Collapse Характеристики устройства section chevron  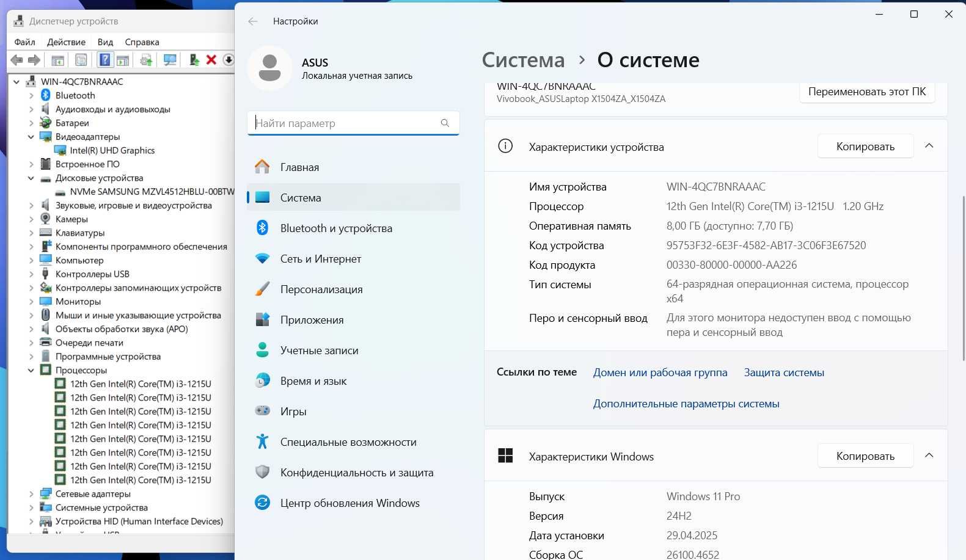point(929,146)
